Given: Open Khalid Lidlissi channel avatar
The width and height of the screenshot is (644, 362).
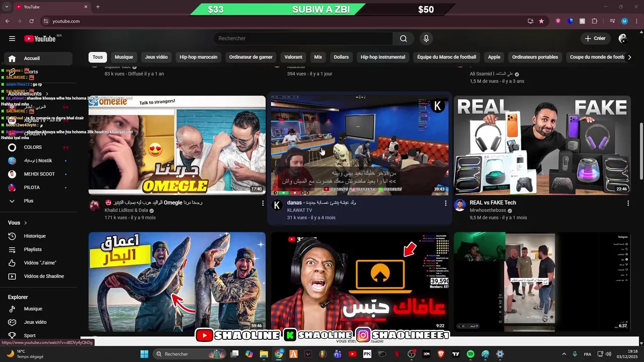Looking at the screenshot, I should pyautogui.click(x=94, y=205).
